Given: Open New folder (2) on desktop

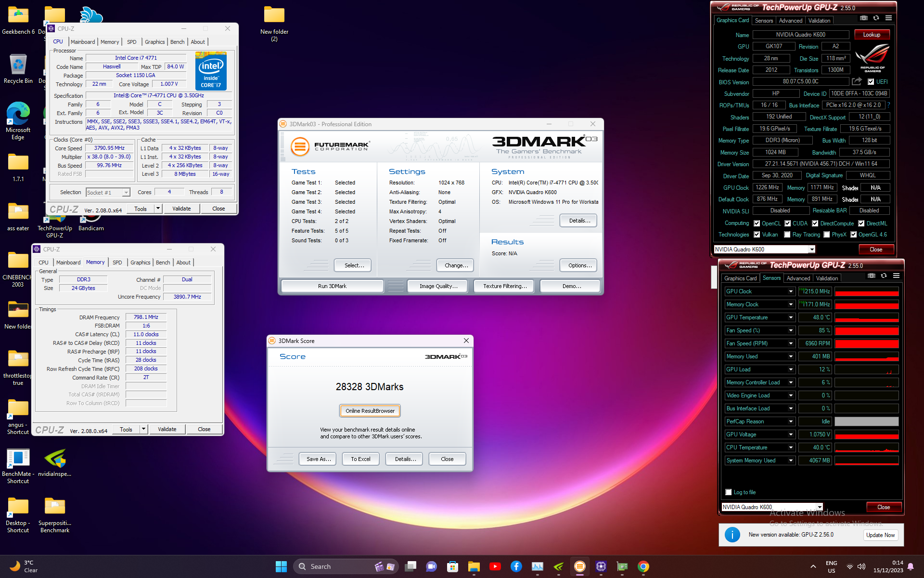Looking at the screenshot, I should coord(274,24).
